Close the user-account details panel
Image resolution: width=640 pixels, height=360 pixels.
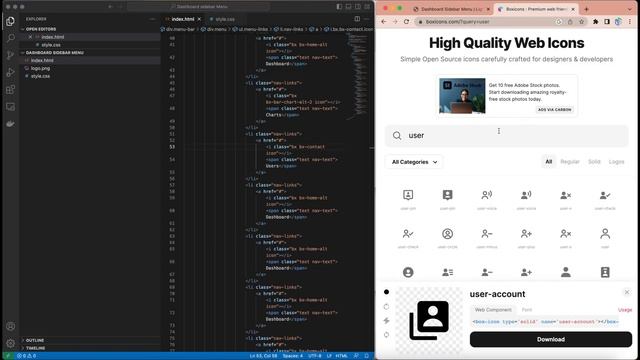coord(627,292)
